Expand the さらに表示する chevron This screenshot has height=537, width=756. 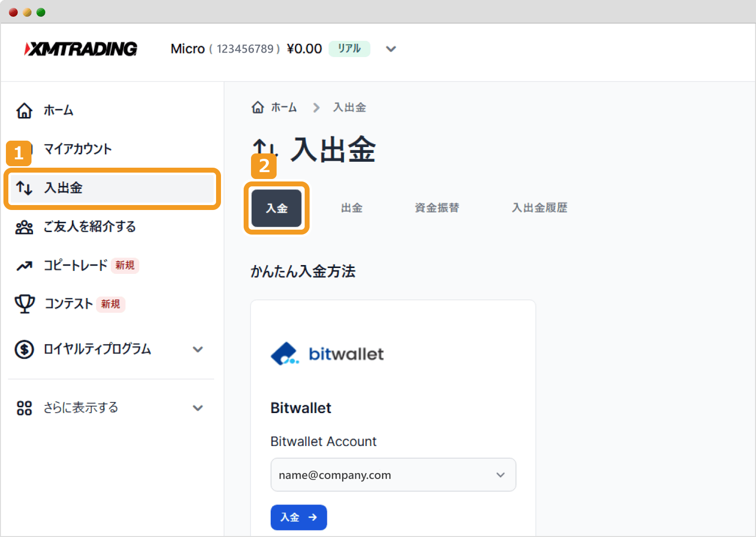click(198, 408)
